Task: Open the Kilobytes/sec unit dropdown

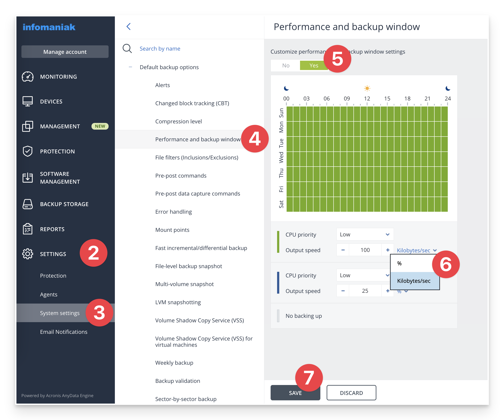Action: [417, 250]
